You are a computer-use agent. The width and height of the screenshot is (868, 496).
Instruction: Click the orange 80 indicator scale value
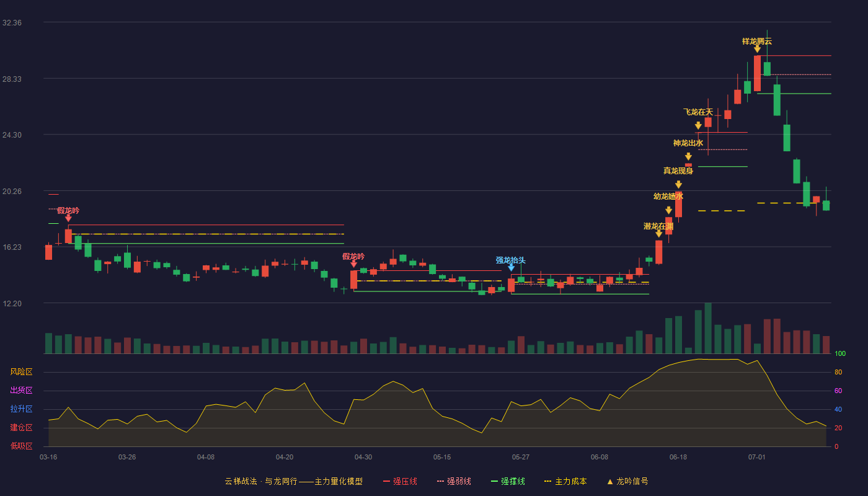click(x=838, y=372)
